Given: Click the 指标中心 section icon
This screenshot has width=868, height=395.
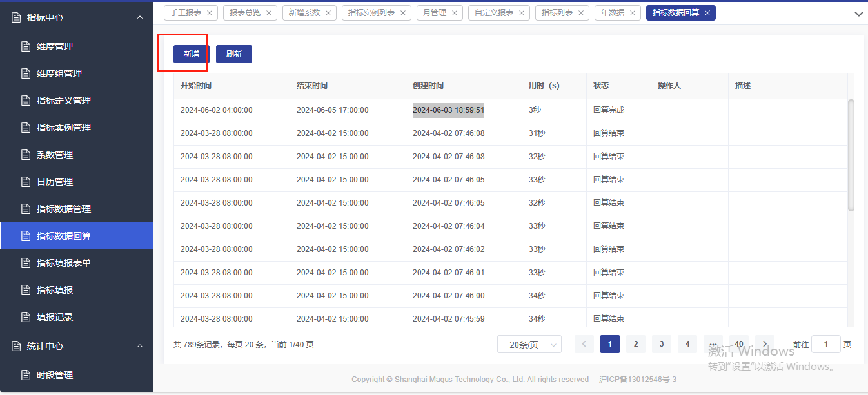Looking at the screenshot, I should (x=17, y=17).
